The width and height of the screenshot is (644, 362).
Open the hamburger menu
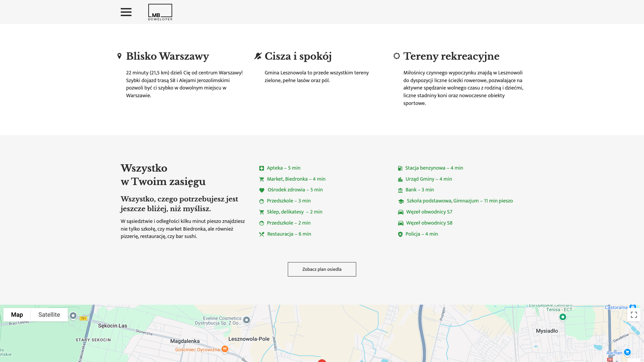click(126, 12)
